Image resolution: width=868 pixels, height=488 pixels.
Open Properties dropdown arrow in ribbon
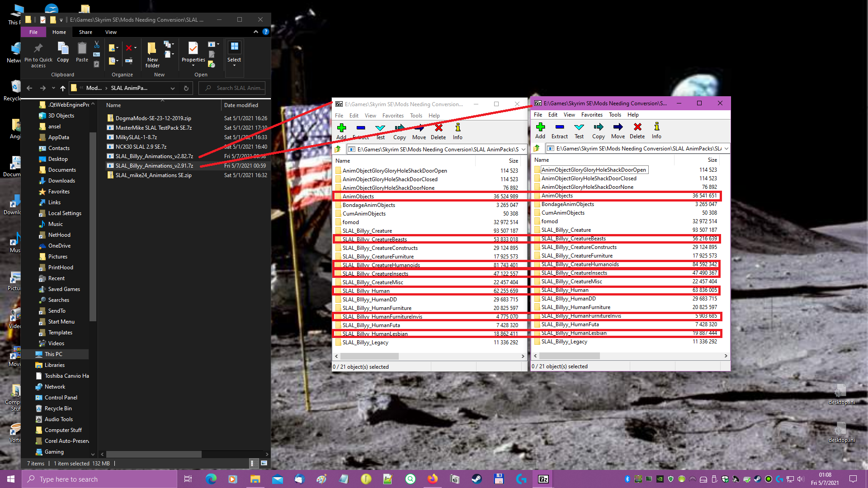click(193, 66)
